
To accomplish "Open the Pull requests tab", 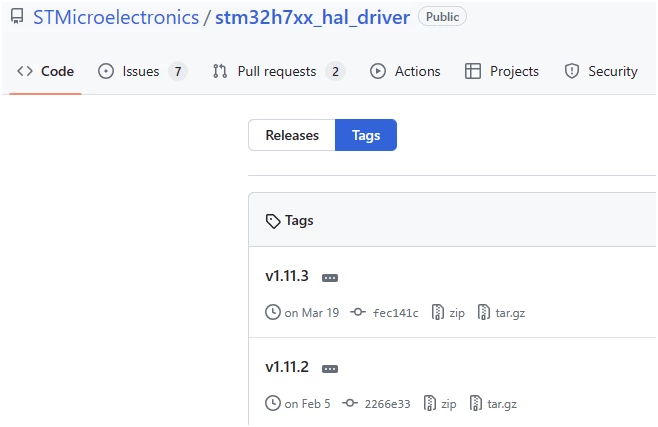I will (x=279, y=71).
